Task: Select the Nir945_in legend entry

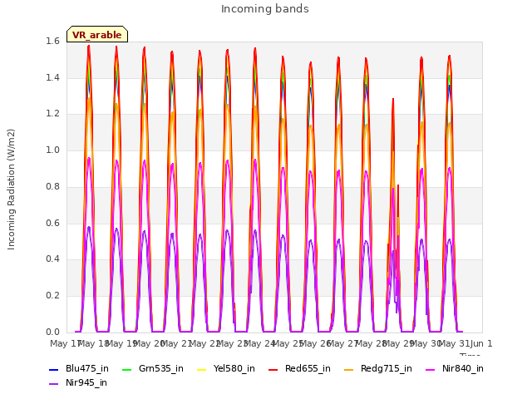Action: pyautogui.click(x=78, y=382)
